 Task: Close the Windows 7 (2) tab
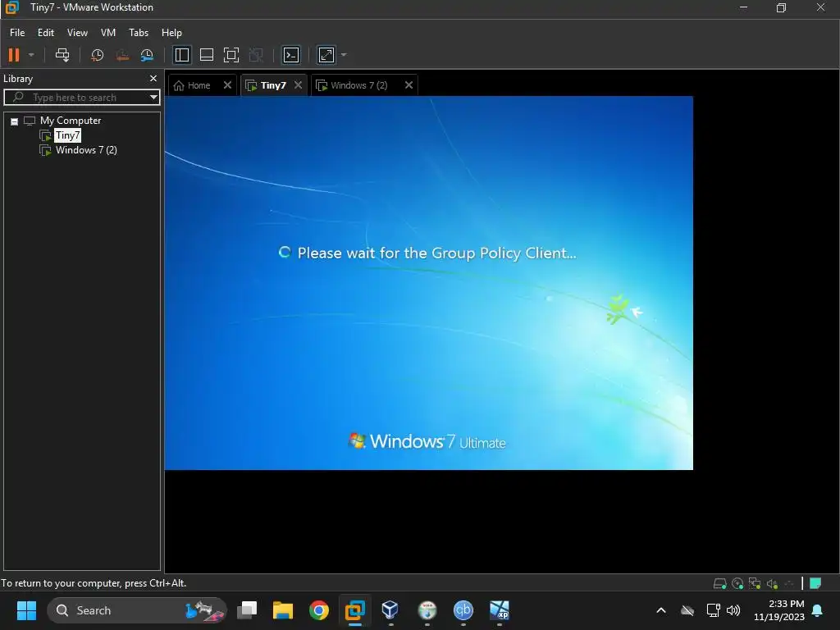[409, 85]
